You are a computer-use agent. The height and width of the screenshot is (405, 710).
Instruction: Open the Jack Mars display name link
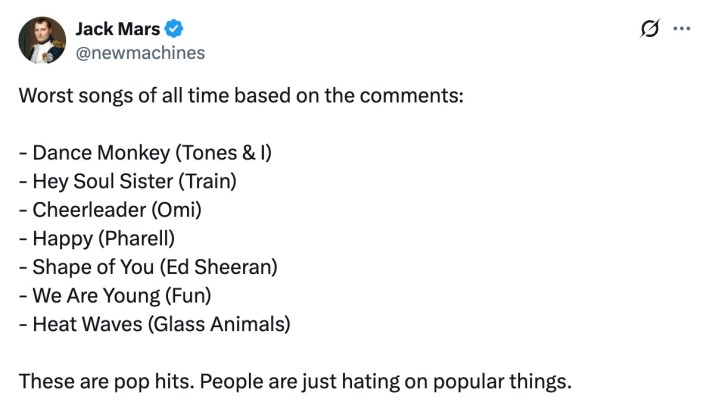pos(117,28)
